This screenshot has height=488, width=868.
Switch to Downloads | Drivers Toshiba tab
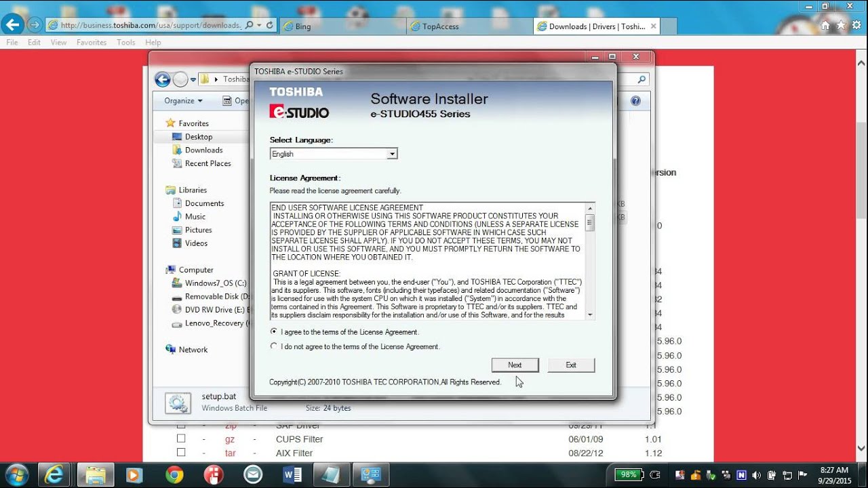pos(596,26)
